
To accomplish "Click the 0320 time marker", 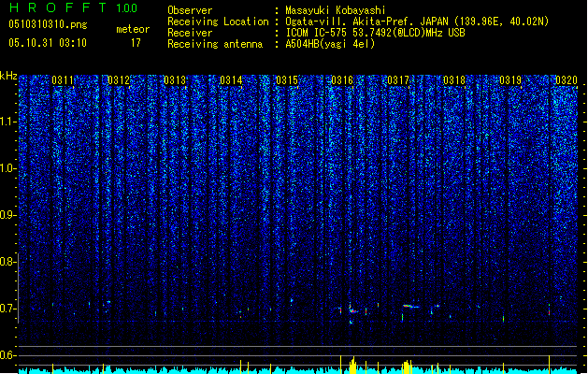I will [566, 80].
